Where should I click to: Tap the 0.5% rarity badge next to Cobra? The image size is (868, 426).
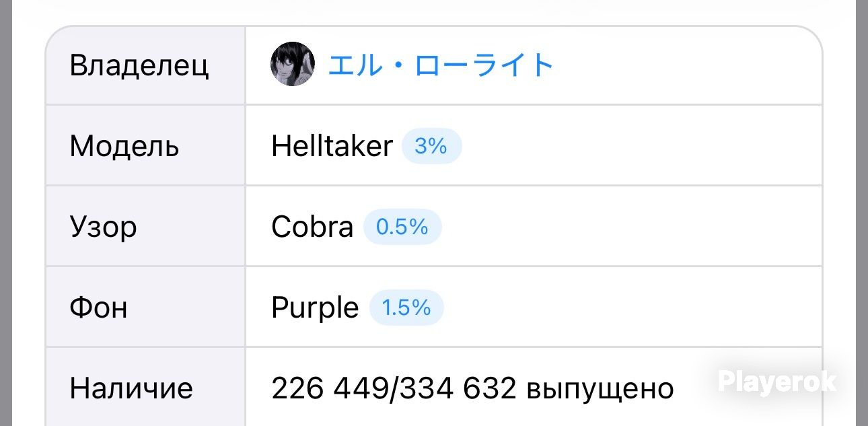pyautogui.click(x=402, y=227)
